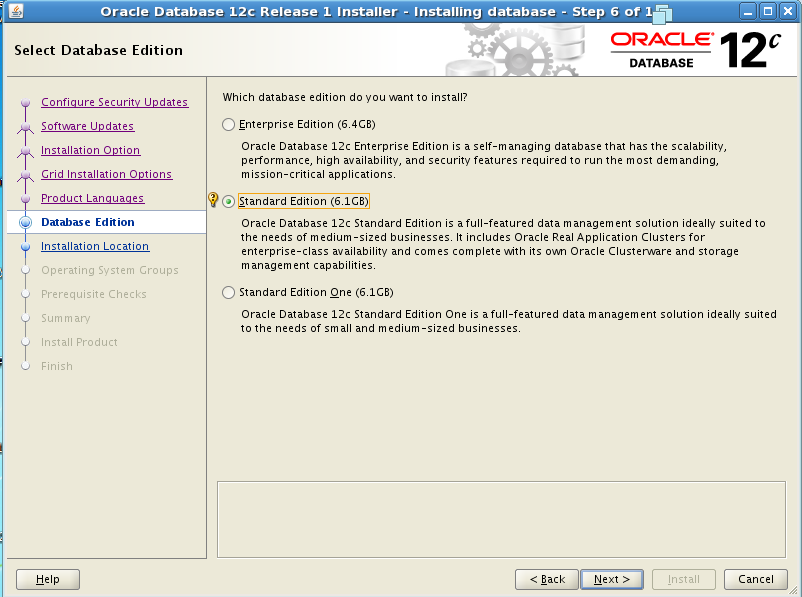The width and height of the screenshot is (802, 597).
Task: Click the Enterprise Edition description text
Action: click(x=484, y=160)
